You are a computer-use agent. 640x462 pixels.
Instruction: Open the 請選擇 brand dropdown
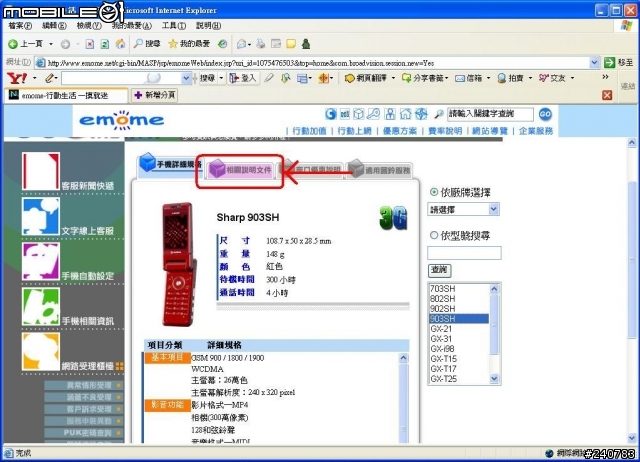[x=463, y=209]
